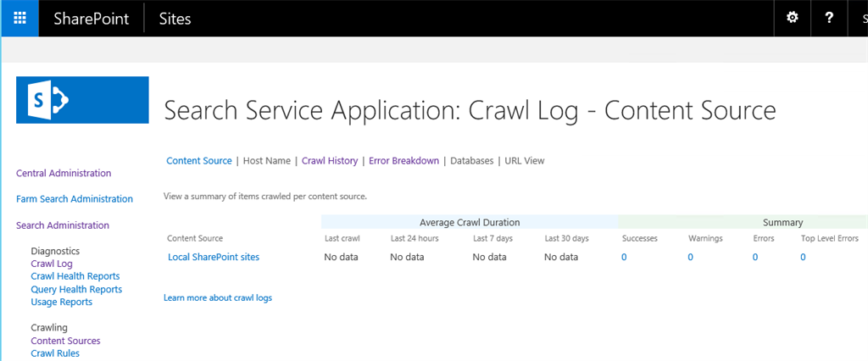Go to Central Administration

click(64, 174)
